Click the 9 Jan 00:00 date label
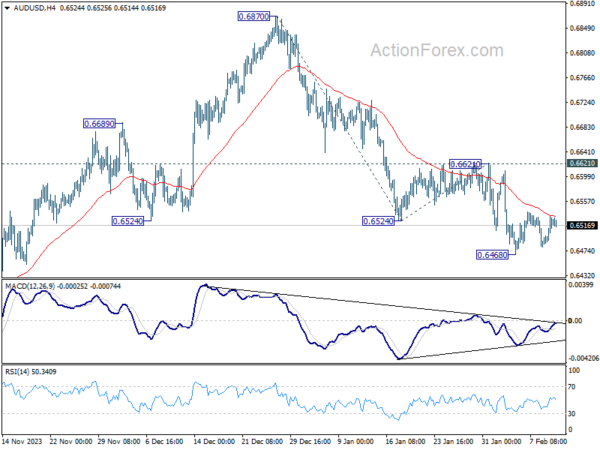This screenshot has height=450, width=600. pos(356,441)
